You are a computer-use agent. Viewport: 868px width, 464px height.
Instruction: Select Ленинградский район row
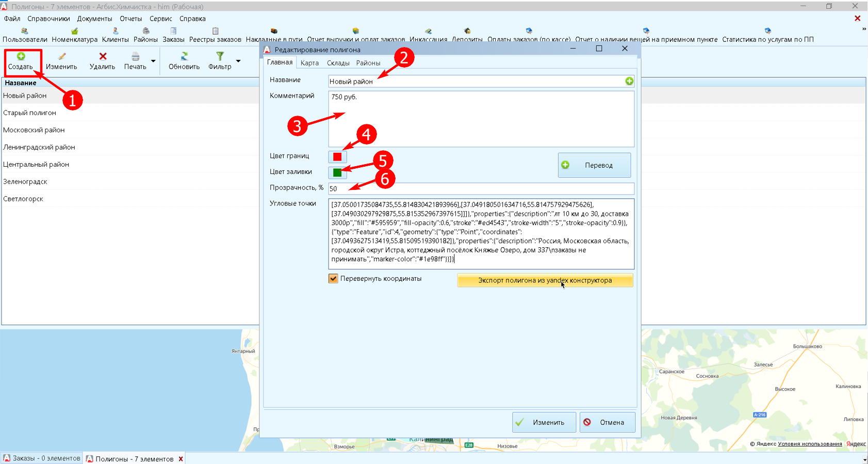tap(130, 147)
